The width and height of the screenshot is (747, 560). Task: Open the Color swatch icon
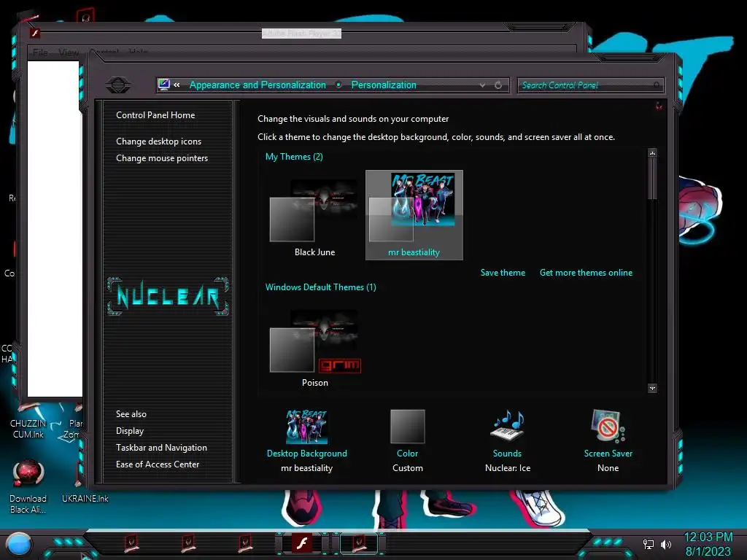coord(407,426)
